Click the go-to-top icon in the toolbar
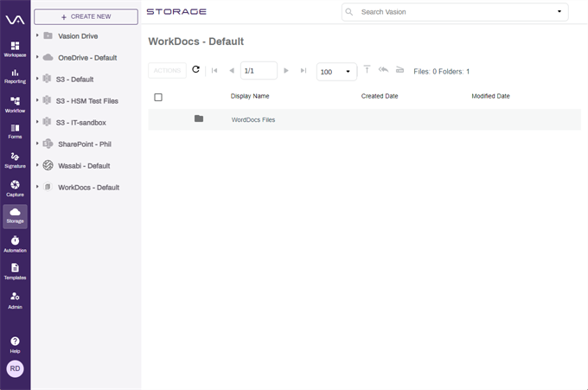 click(x=367, y=69)
